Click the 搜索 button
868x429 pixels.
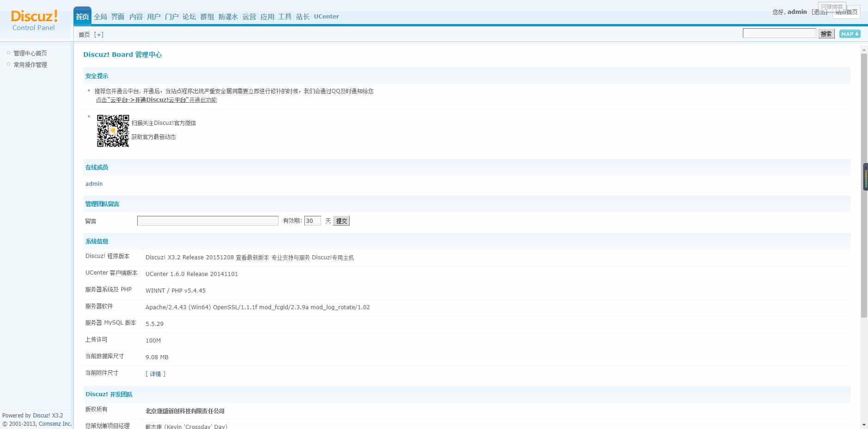click(x=826, y=34)
